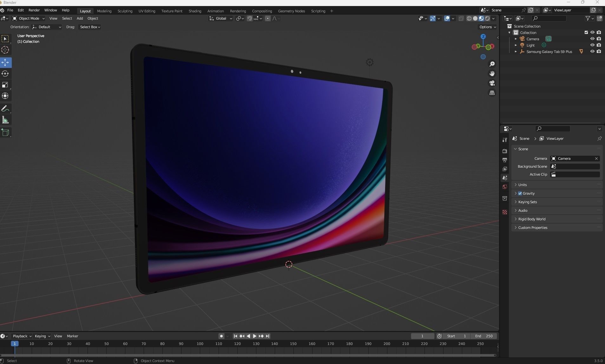
Task: Toggle snapping magnet button
Action: [250, 18]
